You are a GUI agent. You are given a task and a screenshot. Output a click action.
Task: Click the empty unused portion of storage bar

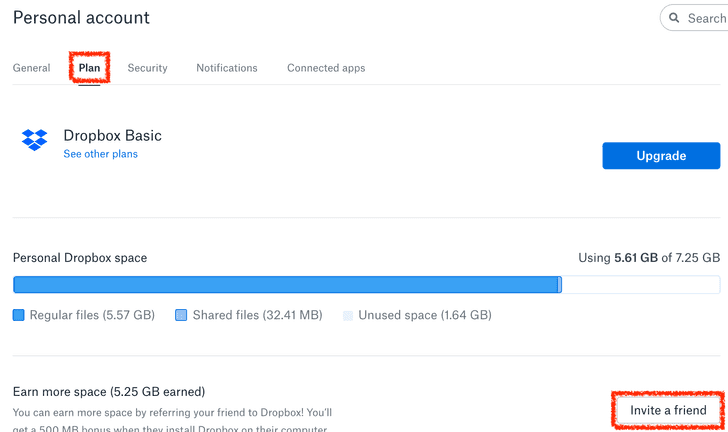pyautogui.click(x=640, y=285)
